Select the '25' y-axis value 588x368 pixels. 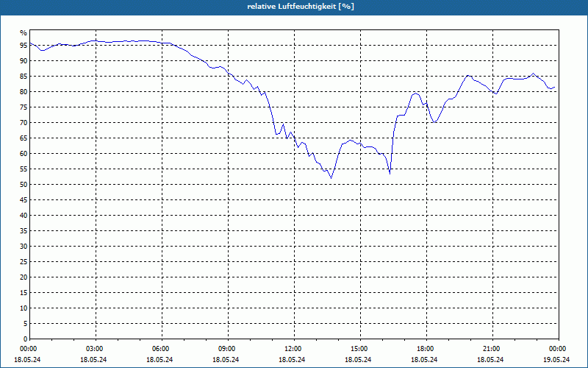(x=24, y=262)
